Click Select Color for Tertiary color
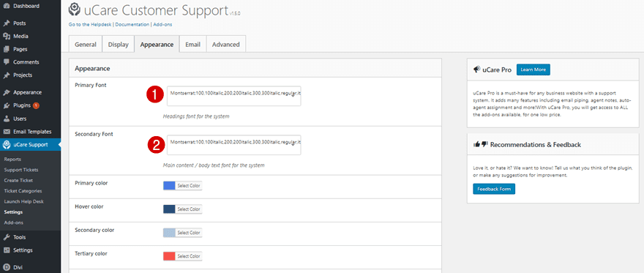This screenshot has height=273, width=644. pyautogui.click(x=189, y=256)
